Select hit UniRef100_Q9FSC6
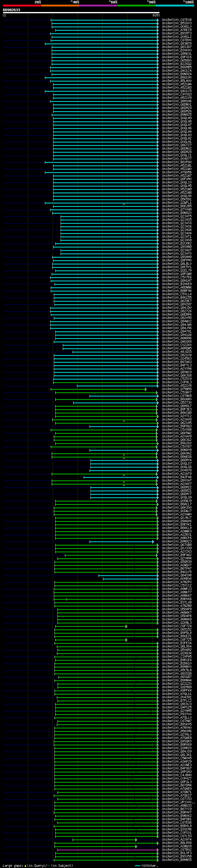Image resolution: width=197 pixels, height=868 pixels. click(x=177, y=57)
